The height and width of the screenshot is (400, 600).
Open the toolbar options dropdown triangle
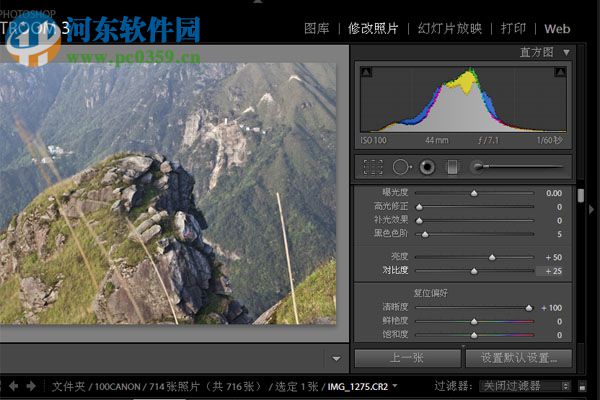(x=336, y=359)
